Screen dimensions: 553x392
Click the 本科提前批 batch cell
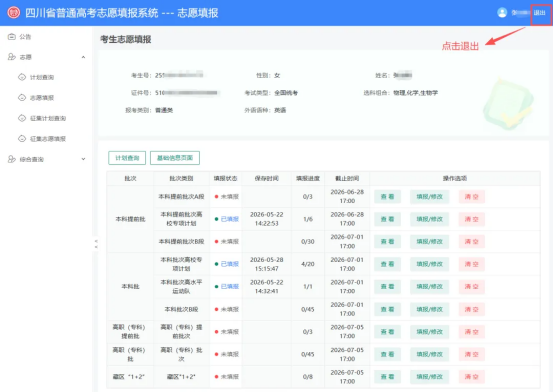pyautogui.click(x=130, y=219)
